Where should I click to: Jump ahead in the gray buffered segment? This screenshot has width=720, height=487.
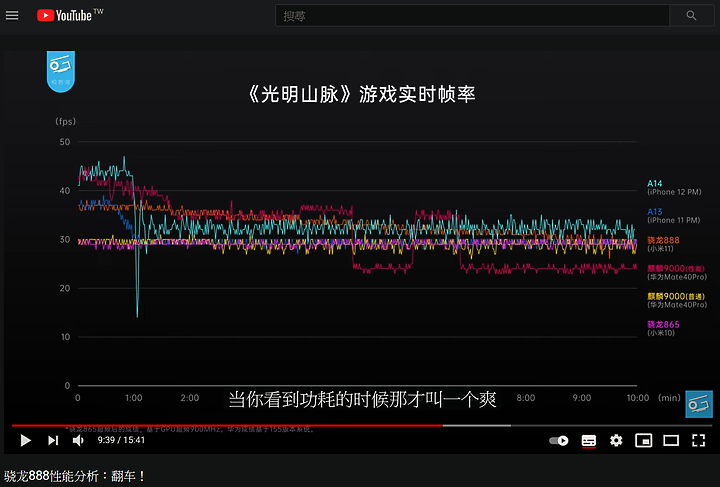pos(477,425)
